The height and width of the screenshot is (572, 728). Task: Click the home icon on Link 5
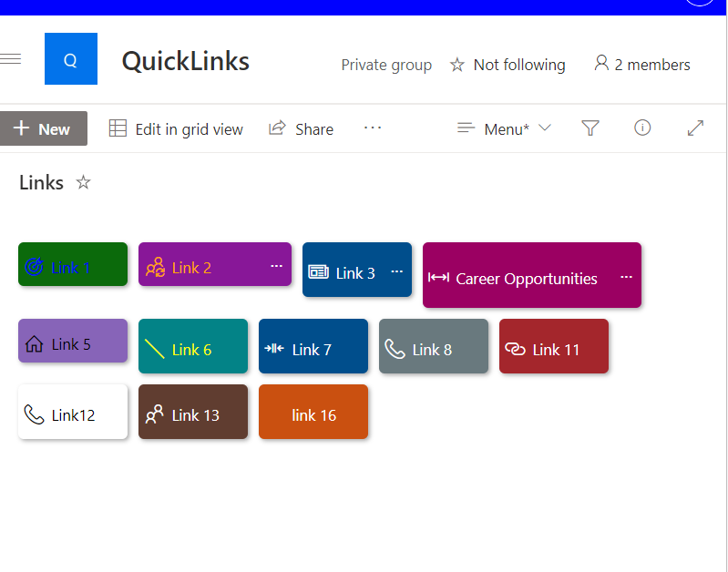tap(34, 344)
